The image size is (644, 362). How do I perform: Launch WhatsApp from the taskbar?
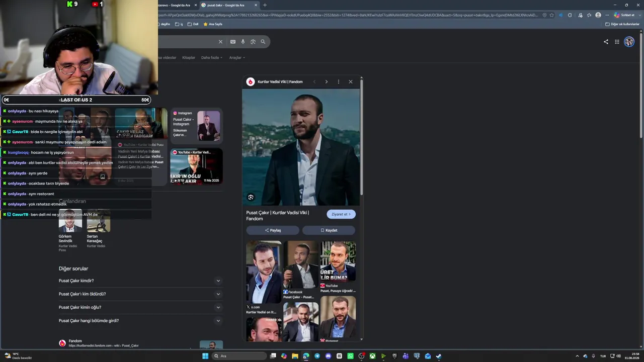pyautogui.click(x=350, y=356)
